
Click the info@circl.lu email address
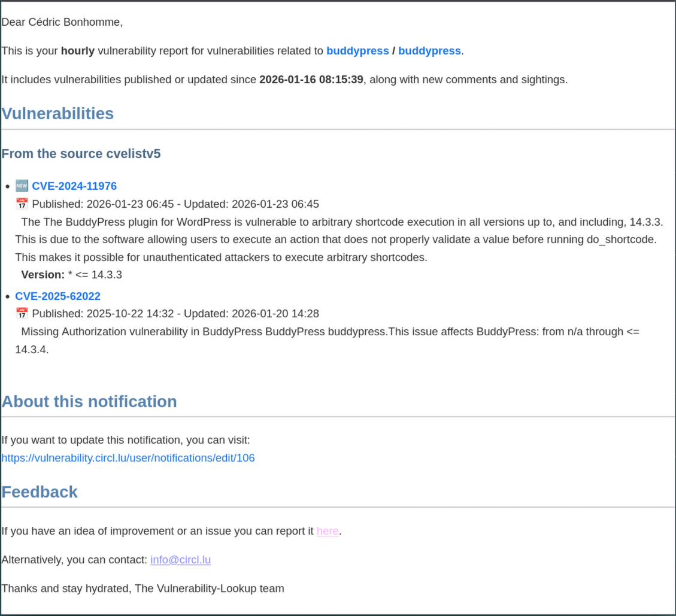click(180, 560)
